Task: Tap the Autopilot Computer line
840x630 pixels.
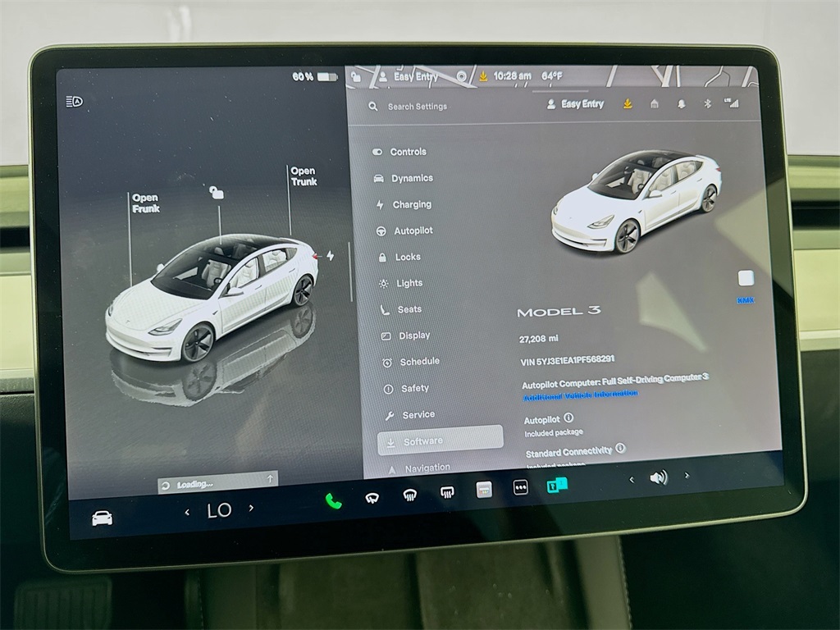Action: (x=615, y=381)
